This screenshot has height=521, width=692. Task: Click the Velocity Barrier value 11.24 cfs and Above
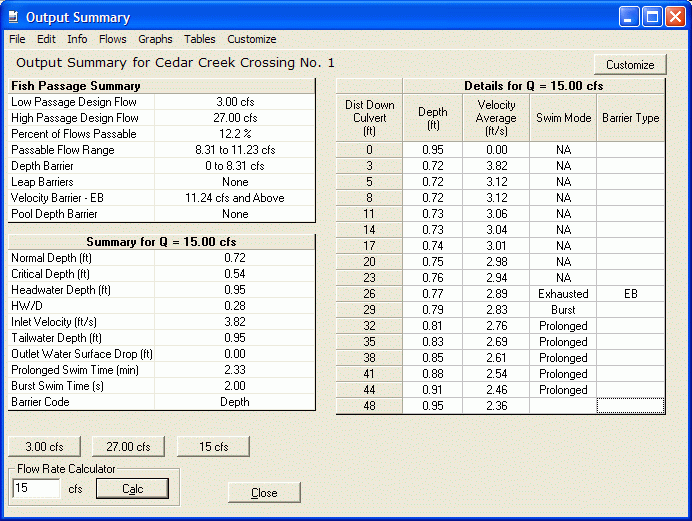pos(235,198)
